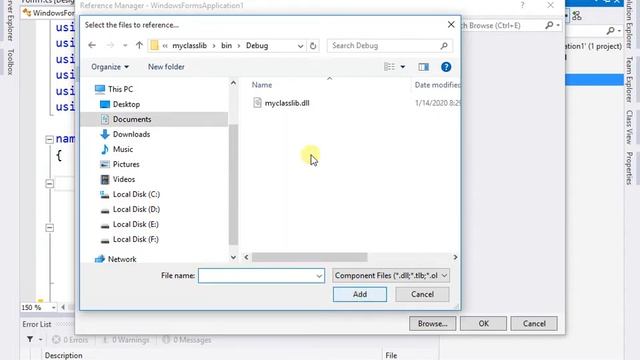The image size is (640, 360).
Task: Open recent locations dropdown arrow
Action: point(125,45)
